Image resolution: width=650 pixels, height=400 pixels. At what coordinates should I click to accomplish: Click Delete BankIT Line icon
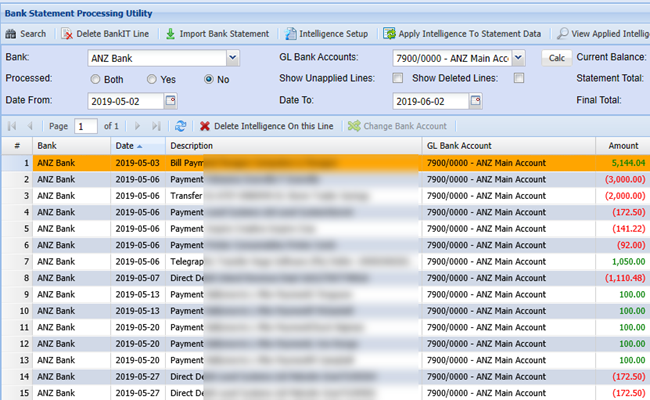click(x=69, y=33)
